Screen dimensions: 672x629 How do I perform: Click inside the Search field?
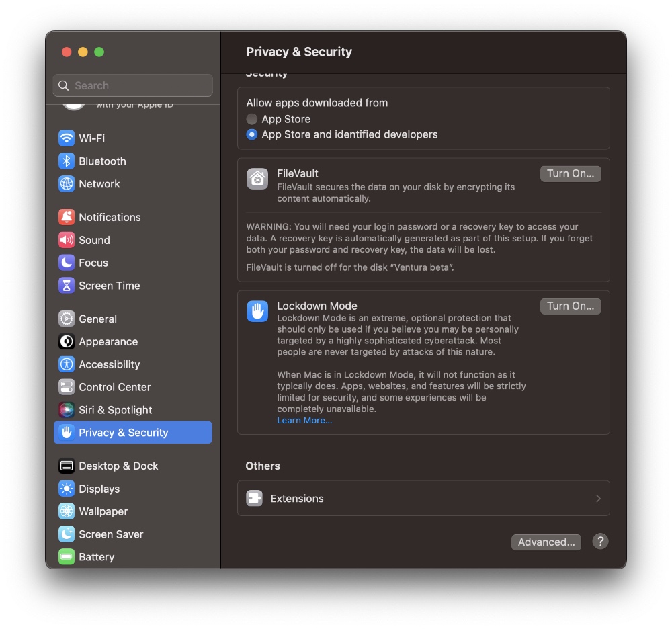pos(132,85)
